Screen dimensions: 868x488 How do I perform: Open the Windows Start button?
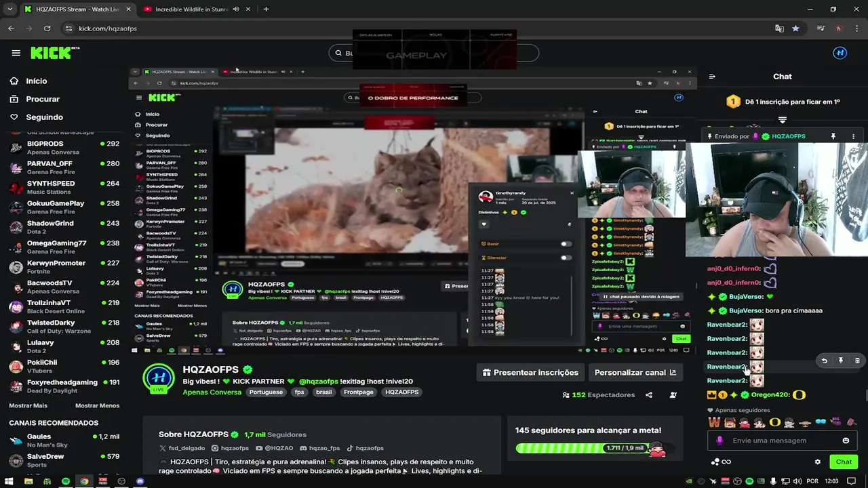[x=9, y=481]
